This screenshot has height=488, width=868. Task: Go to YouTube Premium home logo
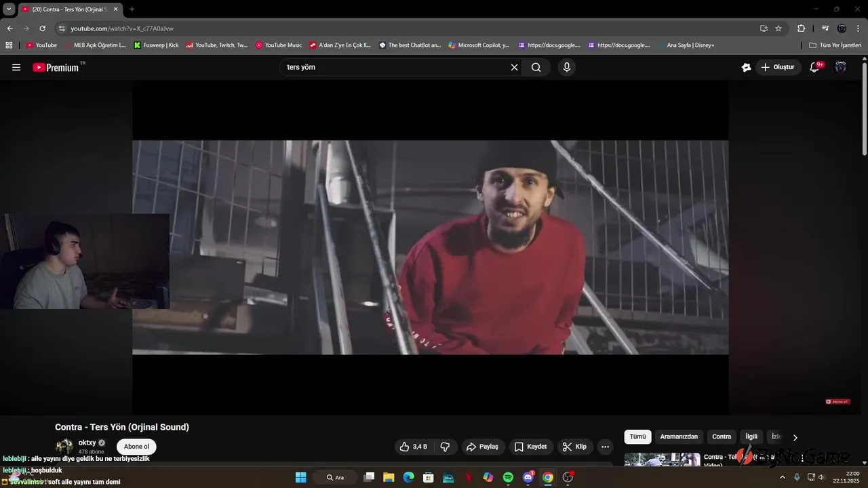click(58, 67)
